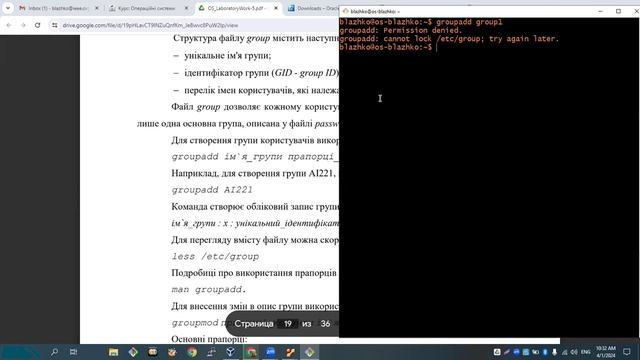Click the drive.google.com address bar URL
Viewport: 640px width, 360px height.
pyautogui.click(x=150, y=25)
